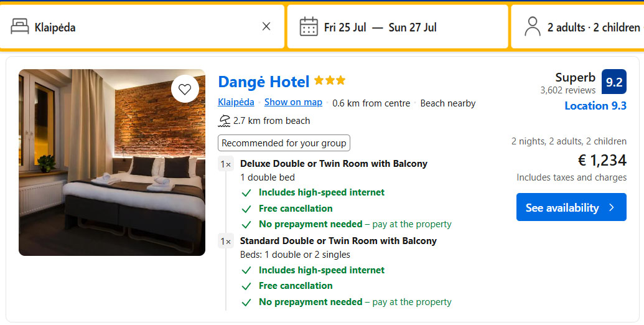Click the guests person icon
Viewport: 644px width, 325px height.
click(x=532, y=27)
